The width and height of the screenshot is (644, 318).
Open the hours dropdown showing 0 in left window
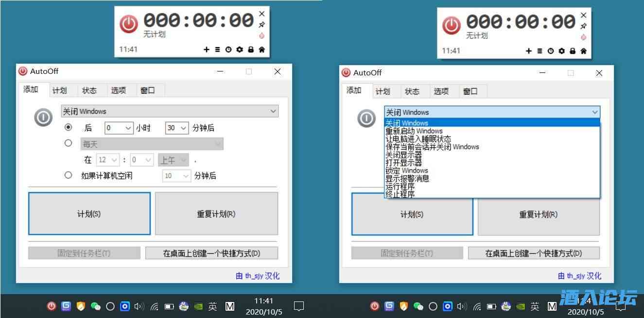[x=119, y=128]
